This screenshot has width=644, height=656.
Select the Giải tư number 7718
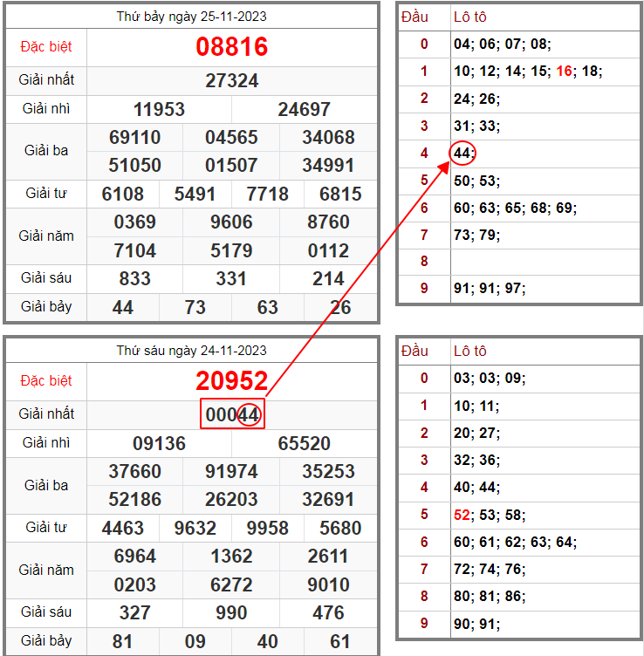click(267, 194)
